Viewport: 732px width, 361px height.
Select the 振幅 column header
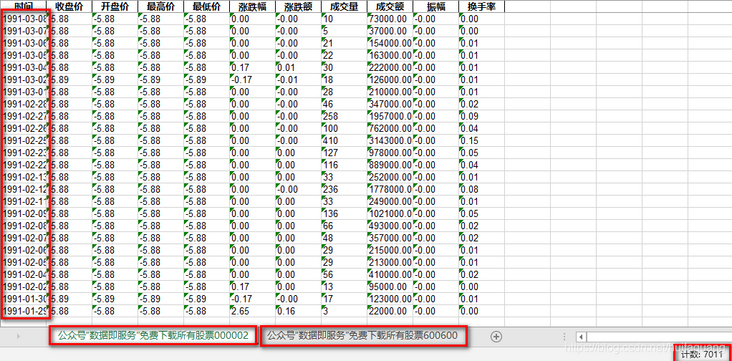click(436, 7)
